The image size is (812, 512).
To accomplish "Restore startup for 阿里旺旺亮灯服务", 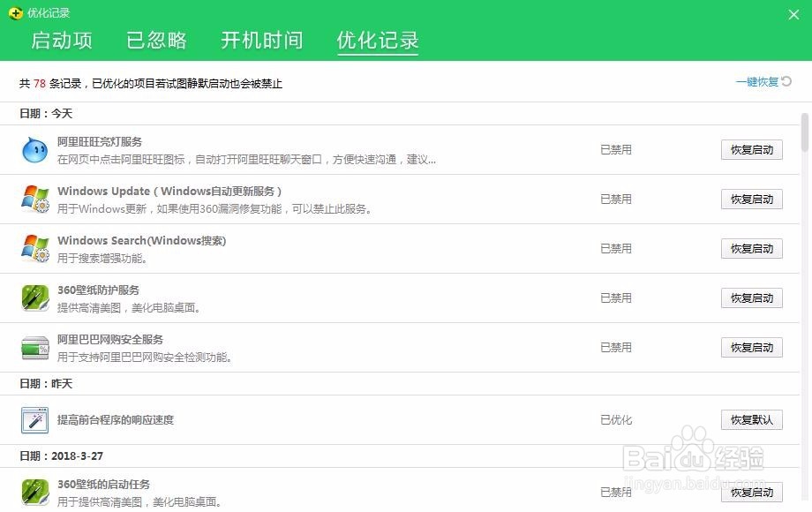I will (751, 149).
